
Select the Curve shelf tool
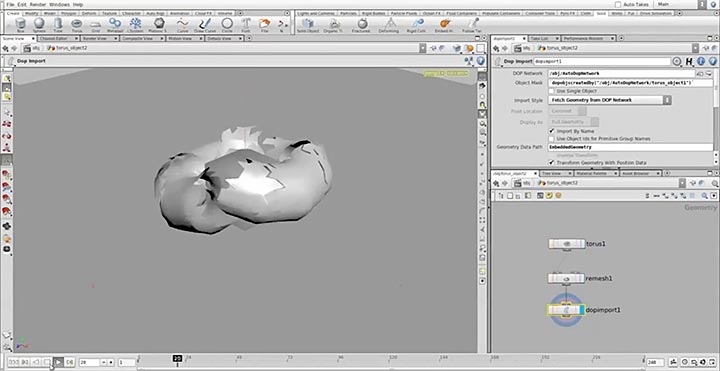183,25
